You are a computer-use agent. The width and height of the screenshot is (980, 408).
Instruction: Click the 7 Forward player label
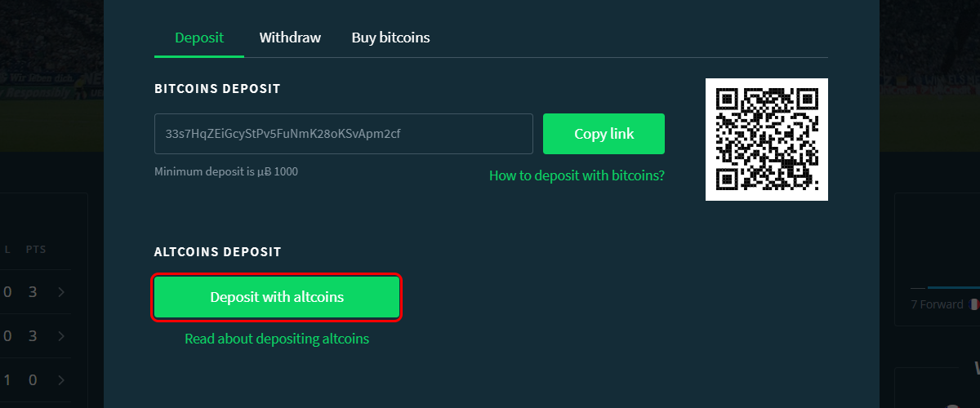tap(937, 304)
